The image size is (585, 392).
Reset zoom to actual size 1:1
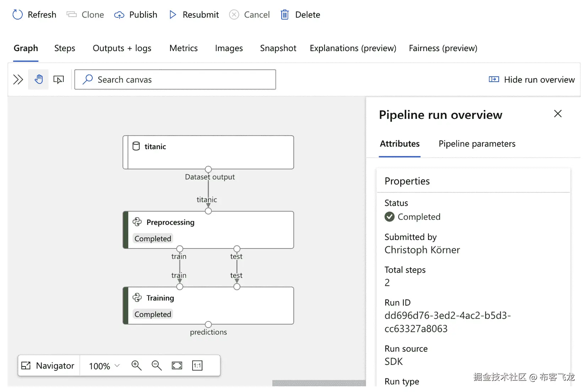click(197, 365)
